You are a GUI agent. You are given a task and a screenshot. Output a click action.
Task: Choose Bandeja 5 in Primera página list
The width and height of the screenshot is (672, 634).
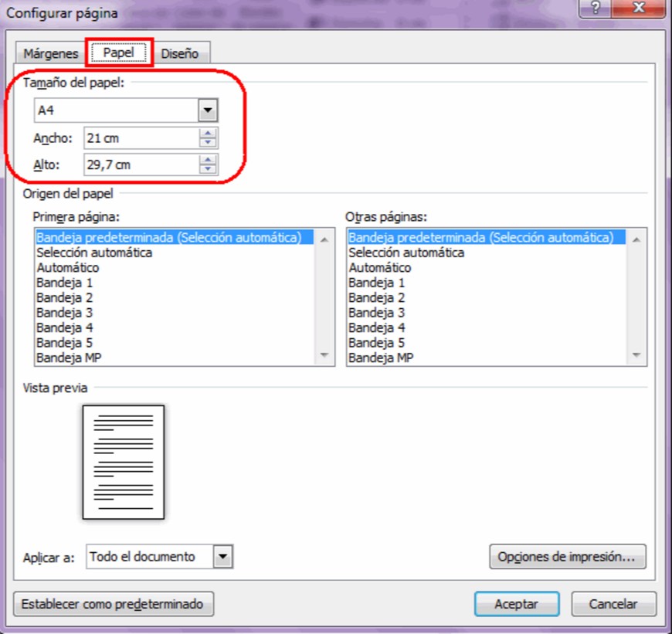point(175,342)
